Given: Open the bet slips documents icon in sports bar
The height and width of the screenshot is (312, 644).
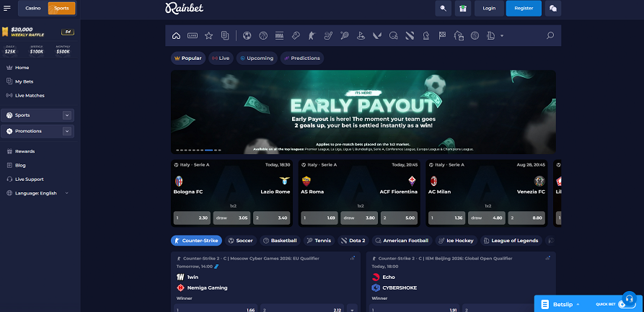Looking at the screenshot, I should click(225, 36).
